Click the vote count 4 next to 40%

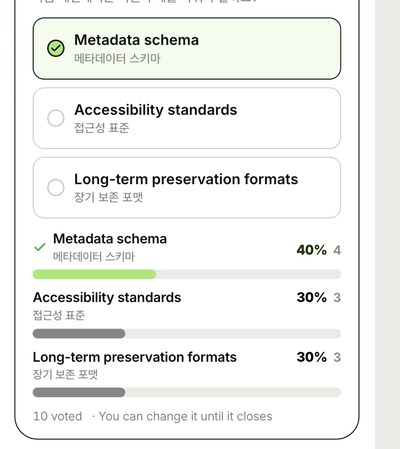(x=337, y=250)
